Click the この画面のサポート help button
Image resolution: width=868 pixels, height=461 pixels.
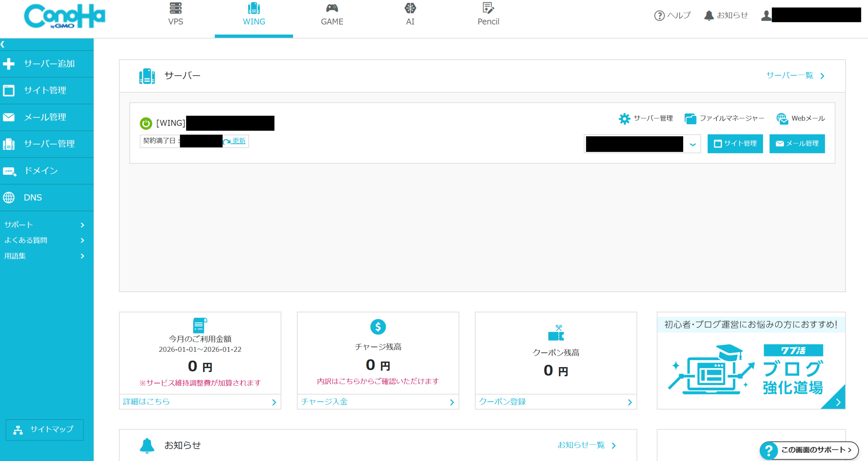click(x=809, y=450)
